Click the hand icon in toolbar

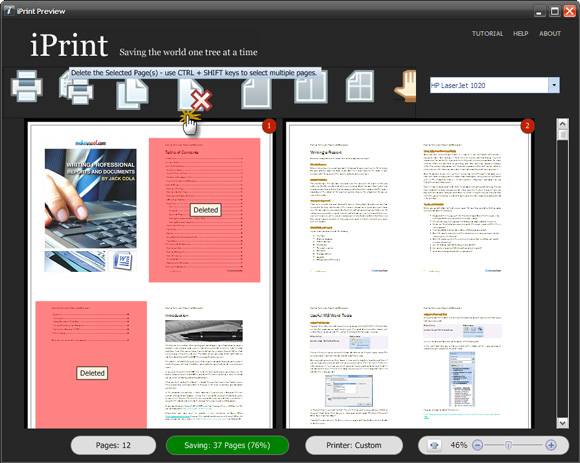coord(405,87)
